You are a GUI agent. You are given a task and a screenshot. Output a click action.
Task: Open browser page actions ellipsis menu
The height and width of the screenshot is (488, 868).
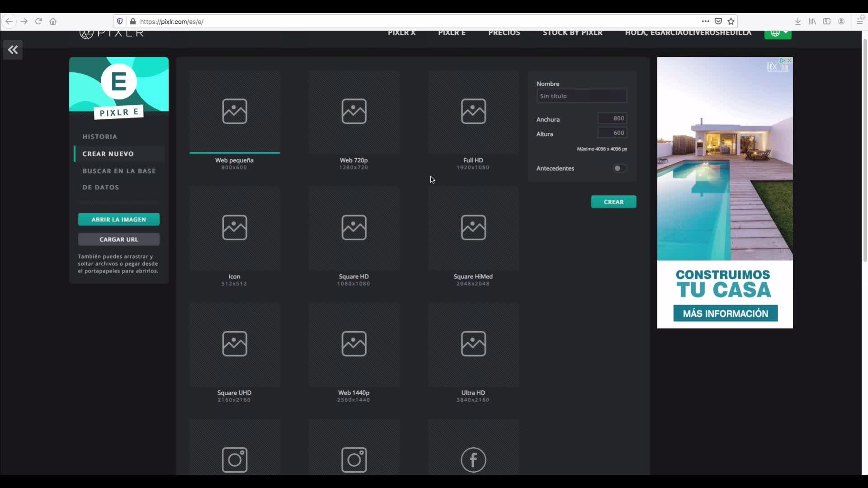[705, 21]
